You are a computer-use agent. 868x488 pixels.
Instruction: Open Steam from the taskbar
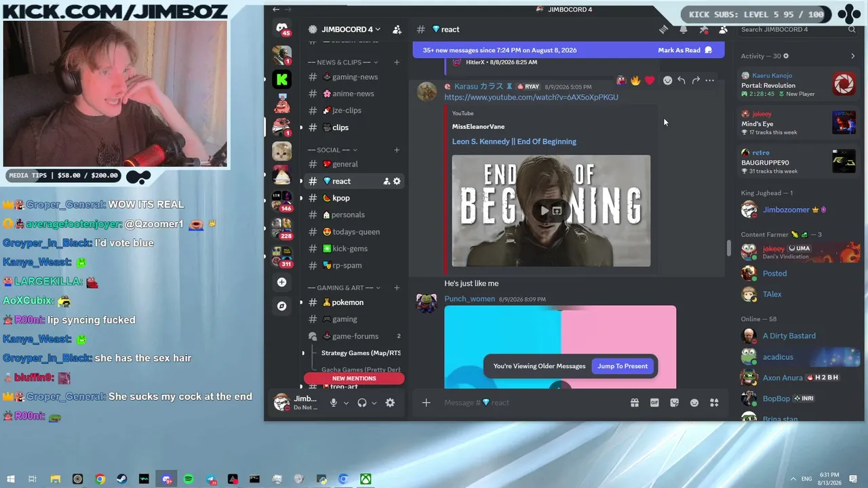(x=122, y=479)
